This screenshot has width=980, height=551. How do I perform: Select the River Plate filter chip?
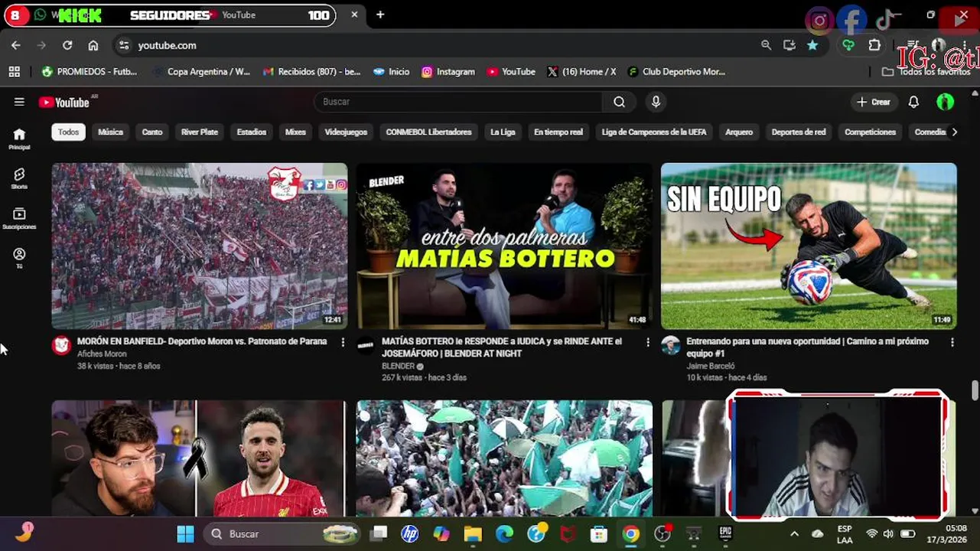coord(200,132)
